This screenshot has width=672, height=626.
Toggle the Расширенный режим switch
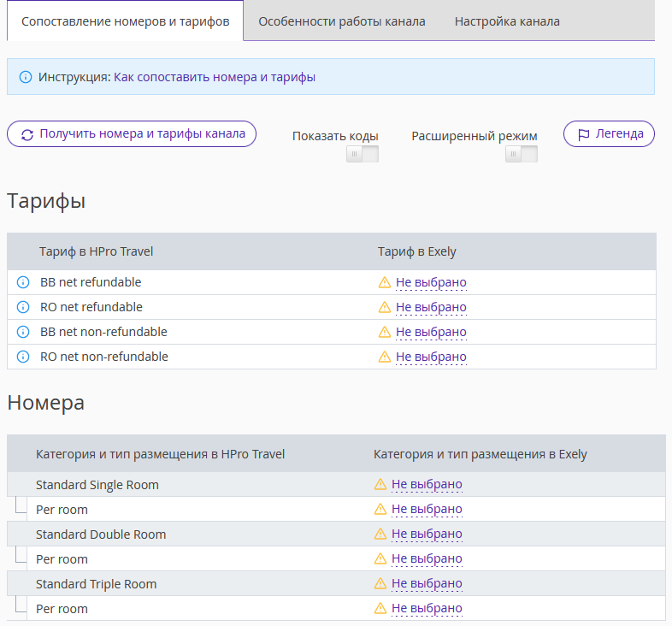click(x=522, y=154)
